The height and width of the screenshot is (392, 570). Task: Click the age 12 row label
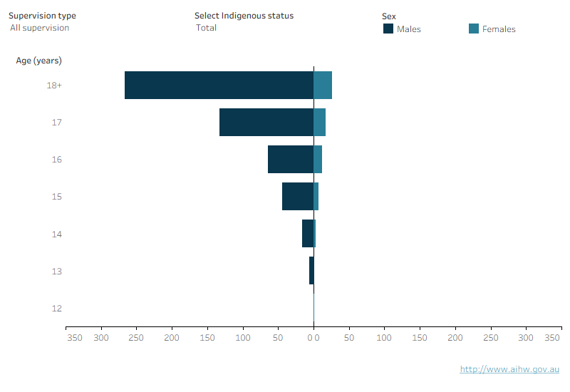(x=57, y=309)
